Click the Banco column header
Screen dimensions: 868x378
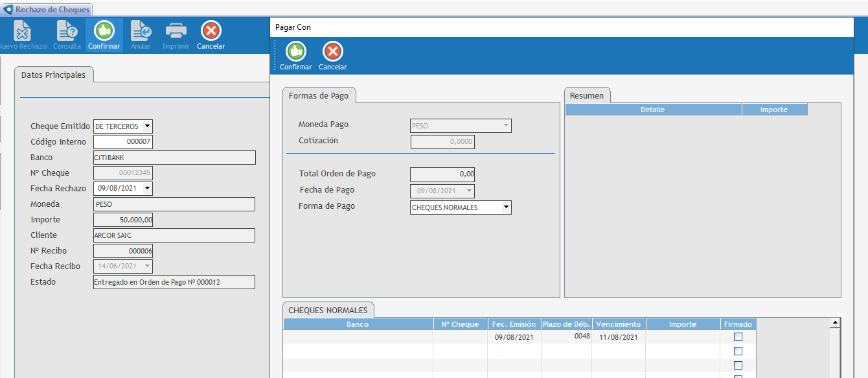[x=358, y=324]
